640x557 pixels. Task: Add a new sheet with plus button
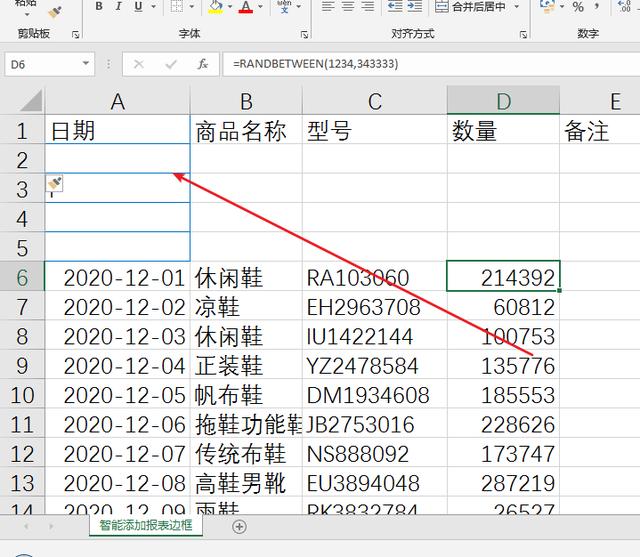pyautogui.click(x=239, y=526)
